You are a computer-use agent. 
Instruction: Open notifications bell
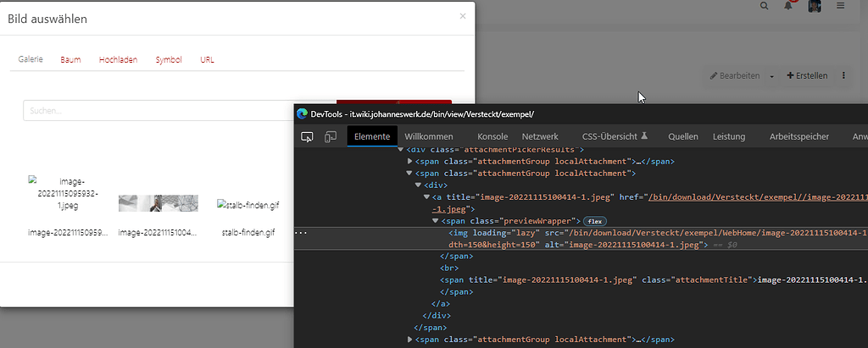(x=788, y=6)
